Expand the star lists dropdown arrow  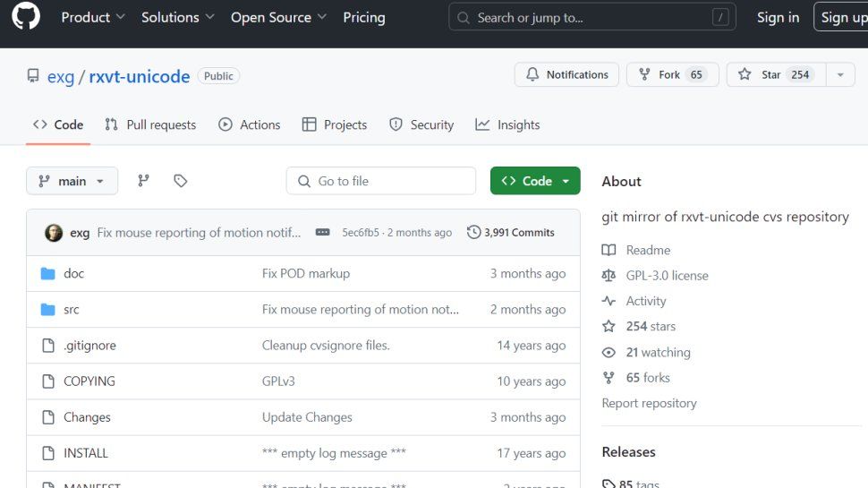pyautogui.click(x=839, y=75)
